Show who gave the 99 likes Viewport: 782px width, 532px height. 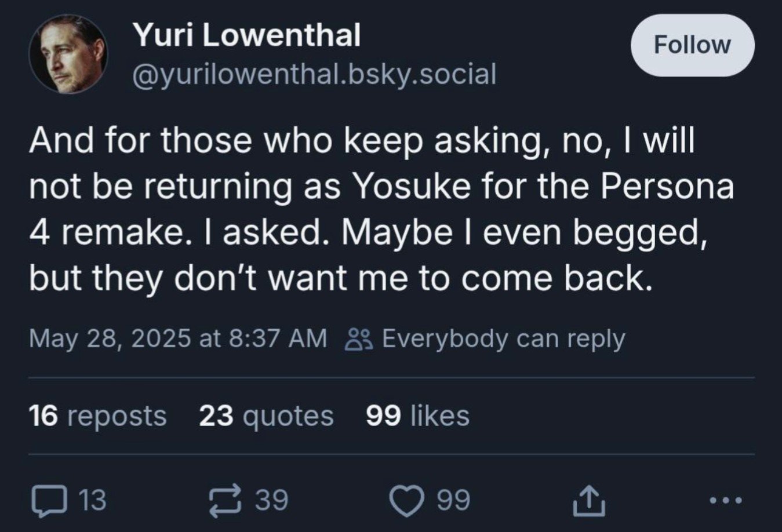pyautogui.click(x=417, y=416)
